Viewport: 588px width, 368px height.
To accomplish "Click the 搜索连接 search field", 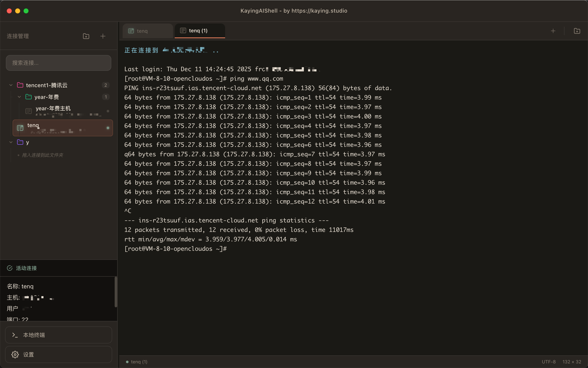I will [58, 63].
